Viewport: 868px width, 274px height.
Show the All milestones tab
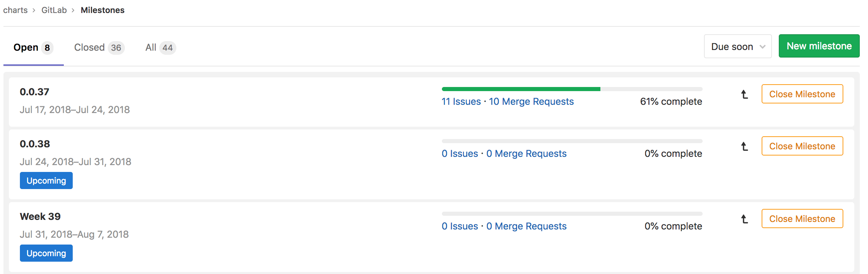(160, 48)
